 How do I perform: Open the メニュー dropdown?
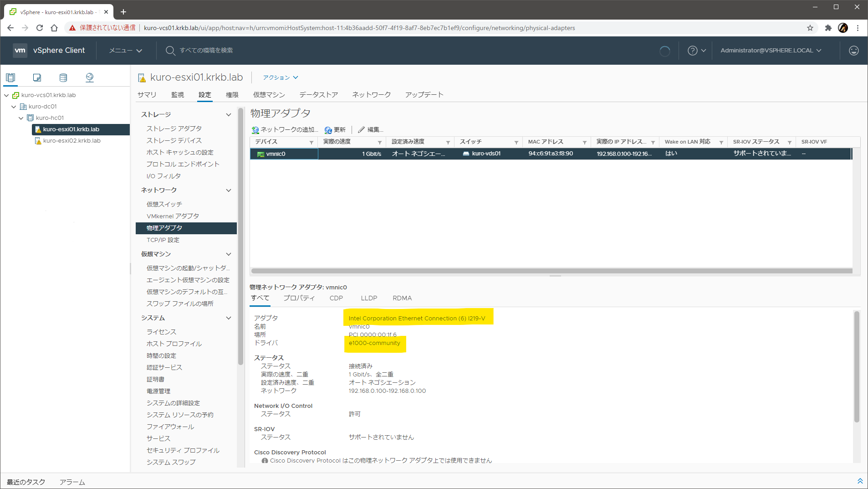coord(126,51)
